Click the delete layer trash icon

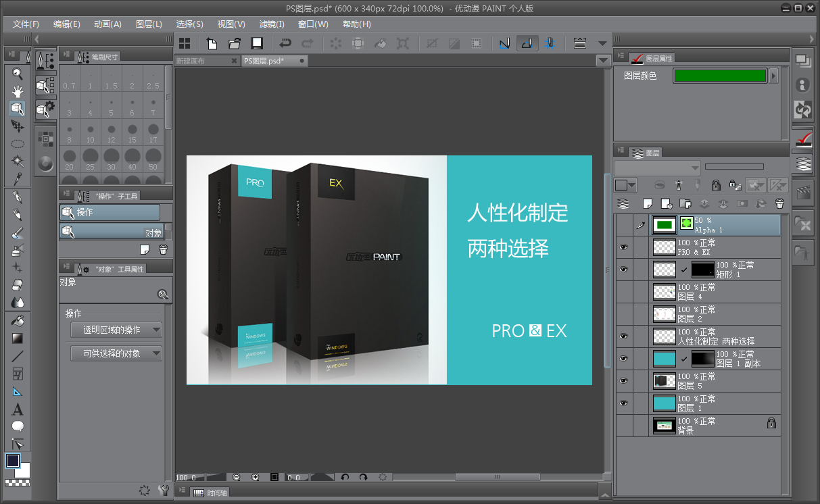781,203
